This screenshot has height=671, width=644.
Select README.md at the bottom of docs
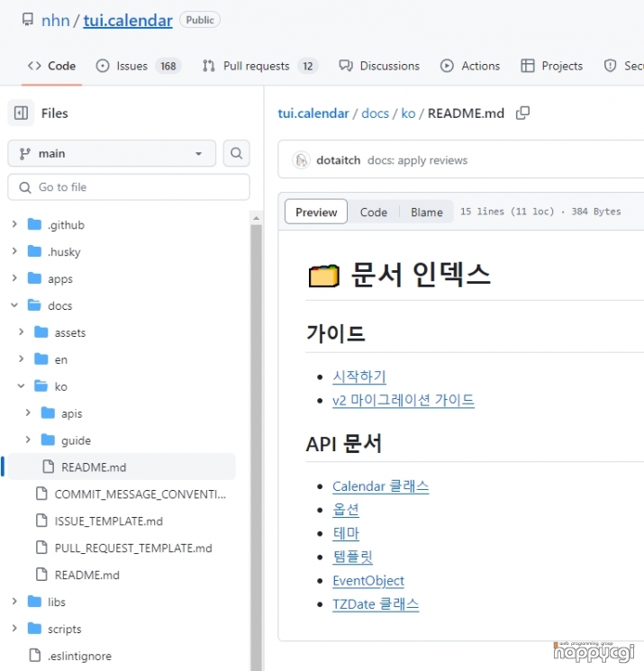pos(86,575)
